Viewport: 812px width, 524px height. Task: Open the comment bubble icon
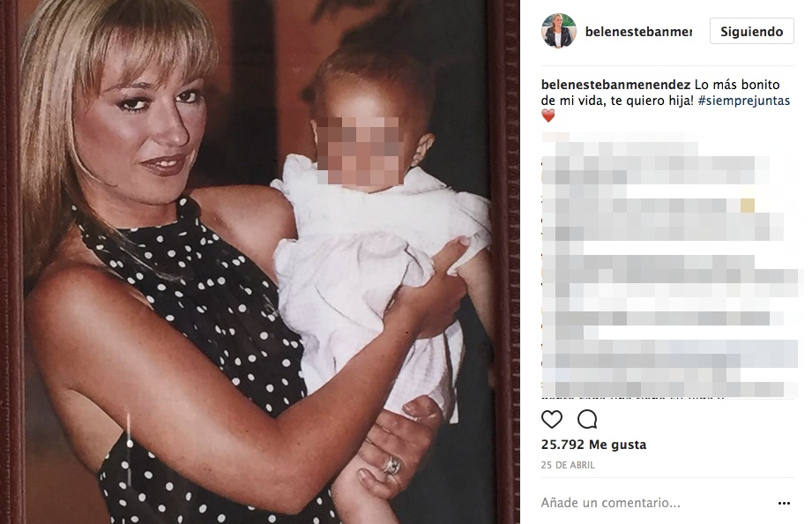tap(587, 419)
